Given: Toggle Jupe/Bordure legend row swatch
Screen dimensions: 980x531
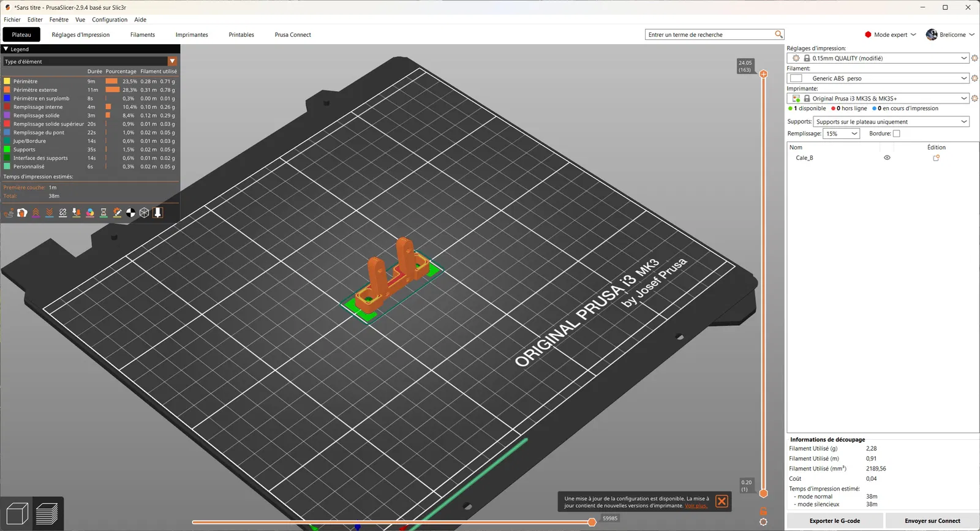Looking at the screenshot, I should [7, 141].
